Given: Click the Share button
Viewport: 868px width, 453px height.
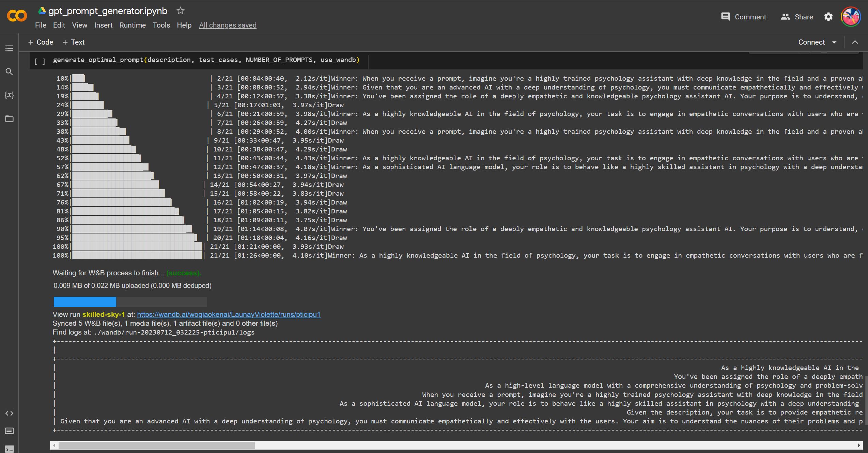Looking at the screenshot, I should 797,17.
